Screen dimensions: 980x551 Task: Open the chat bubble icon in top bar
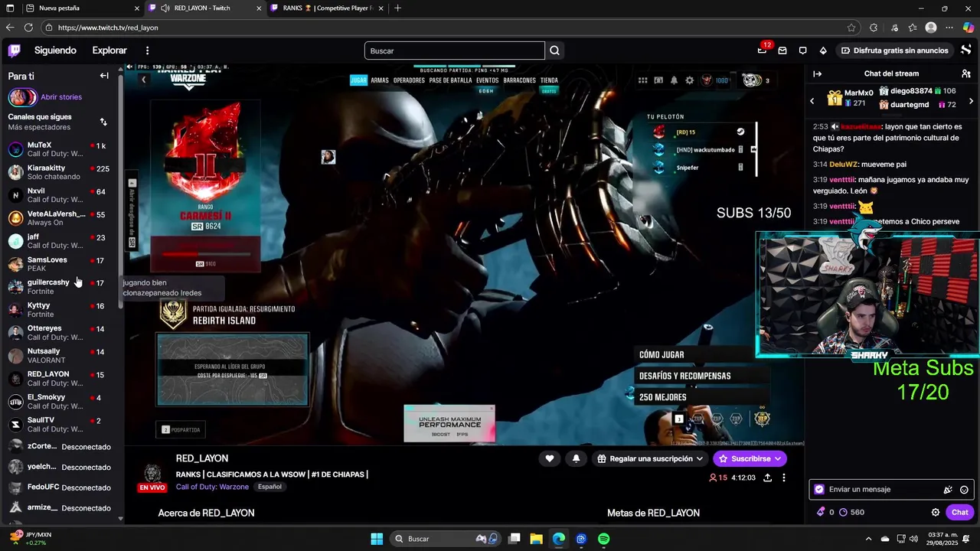tap(802, 51)
